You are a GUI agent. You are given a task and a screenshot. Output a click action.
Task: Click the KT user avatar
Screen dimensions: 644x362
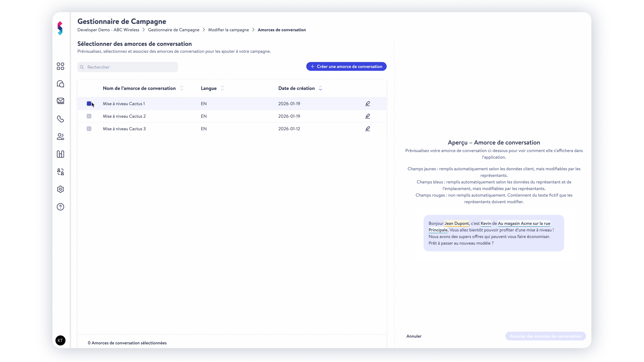tap(60, 340)
